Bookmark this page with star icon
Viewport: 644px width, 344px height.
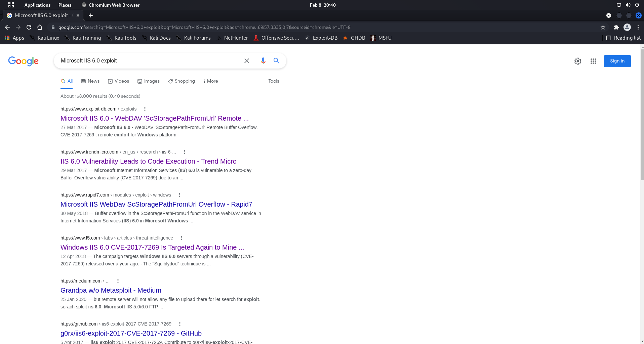[603, 27]
